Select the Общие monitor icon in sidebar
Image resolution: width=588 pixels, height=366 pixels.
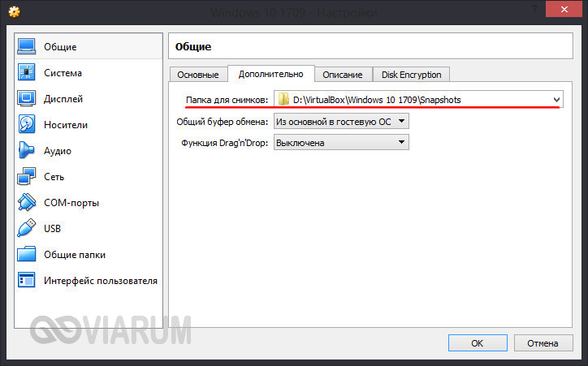[x=26, y=47]
